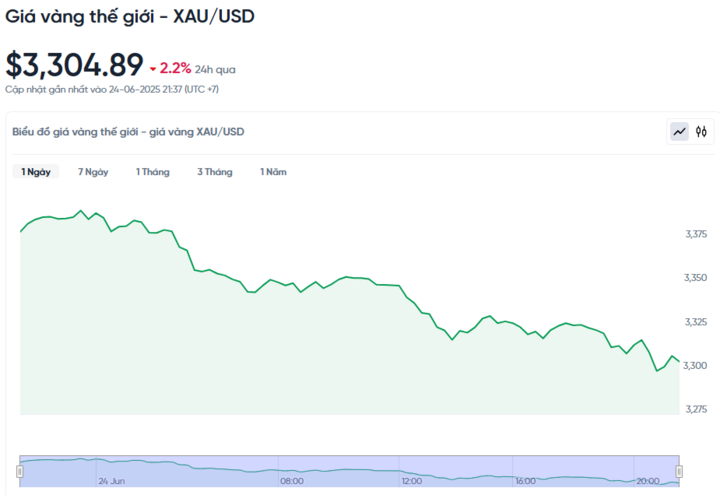The image size is (720, 495).
Task: Select the 1 Ngày time range
Action: coord(36,172)
